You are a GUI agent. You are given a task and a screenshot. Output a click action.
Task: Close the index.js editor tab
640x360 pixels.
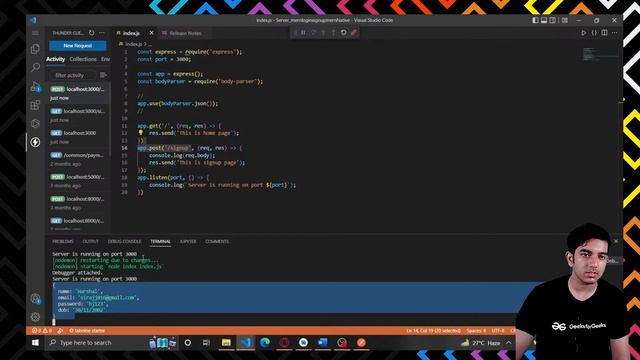click(151, 33)
